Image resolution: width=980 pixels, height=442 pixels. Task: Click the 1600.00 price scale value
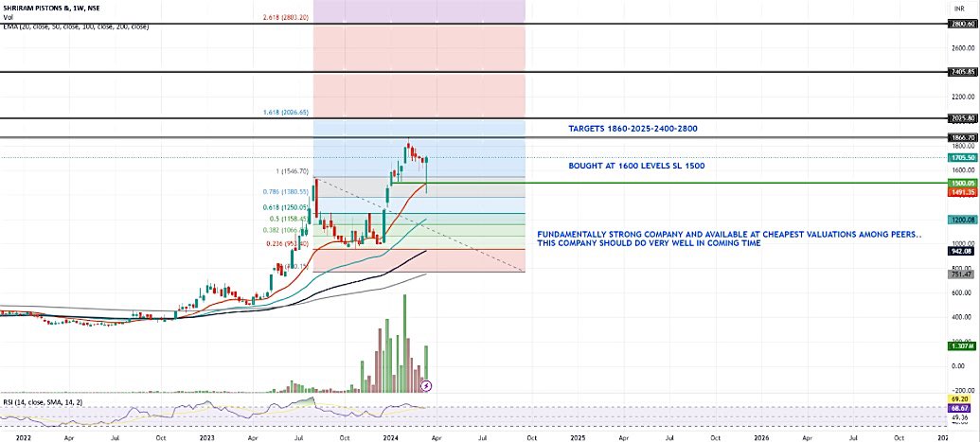(x=962, y=170)
